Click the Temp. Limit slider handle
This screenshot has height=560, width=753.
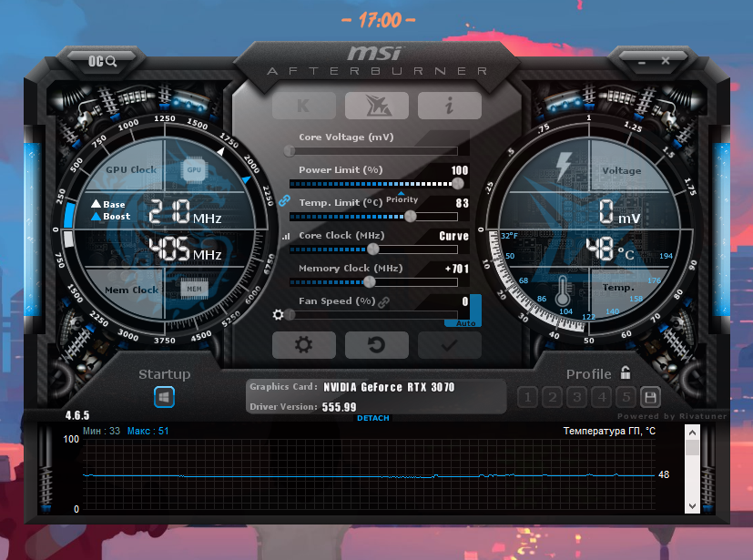point(410,216)
